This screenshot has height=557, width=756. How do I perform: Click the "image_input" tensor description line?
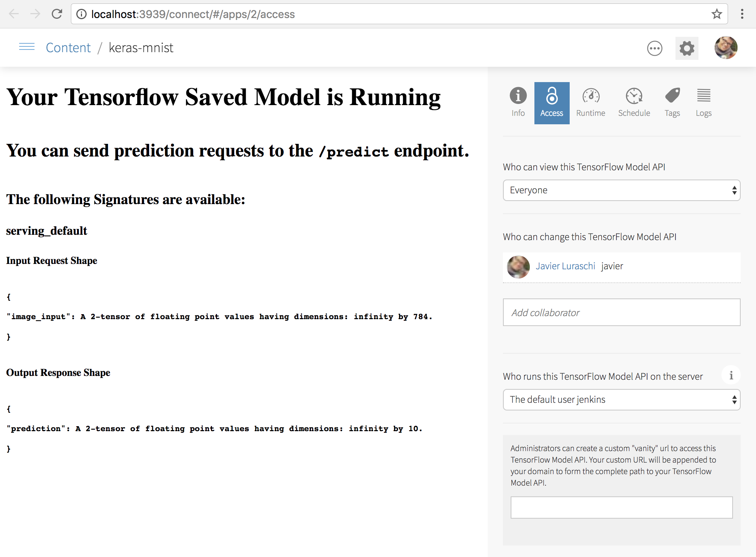[219, 316]
